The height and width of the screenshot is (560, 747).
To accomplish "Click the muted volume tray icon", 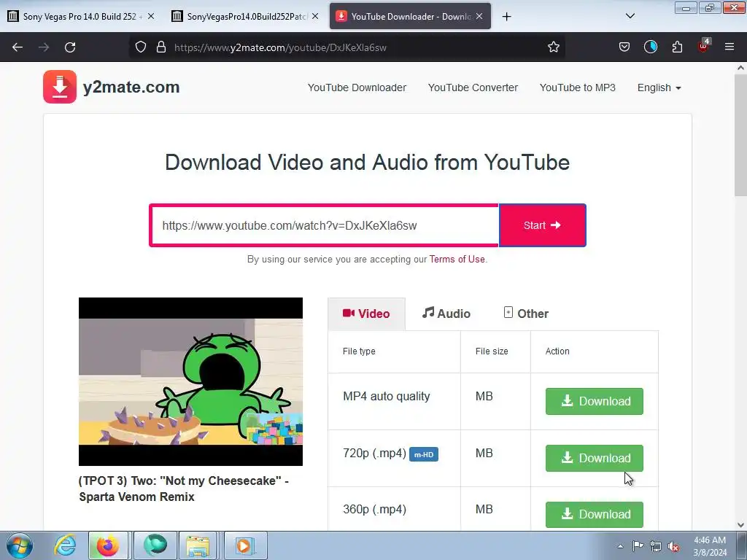I will pyautogui.click(x=673, y=546).
